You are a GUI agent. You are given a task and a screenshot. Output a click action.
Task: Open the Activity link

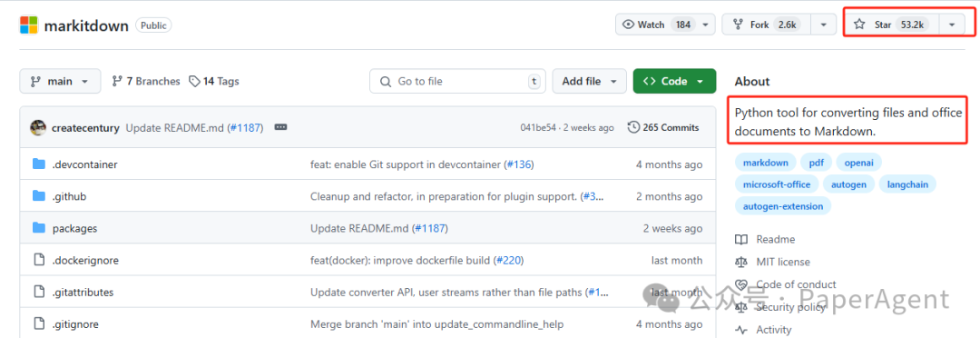773,329
